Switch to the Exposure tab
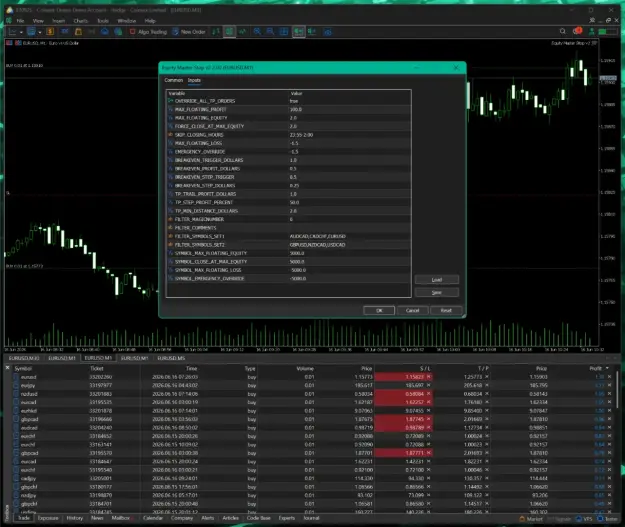 pos(48,518)
